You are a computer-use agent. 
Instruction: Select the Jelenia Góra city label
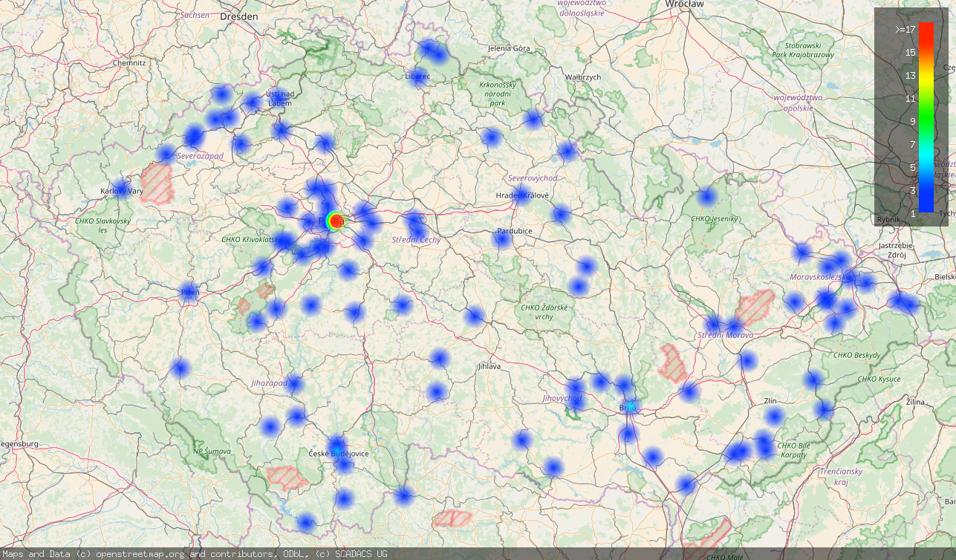coord(509,48)
